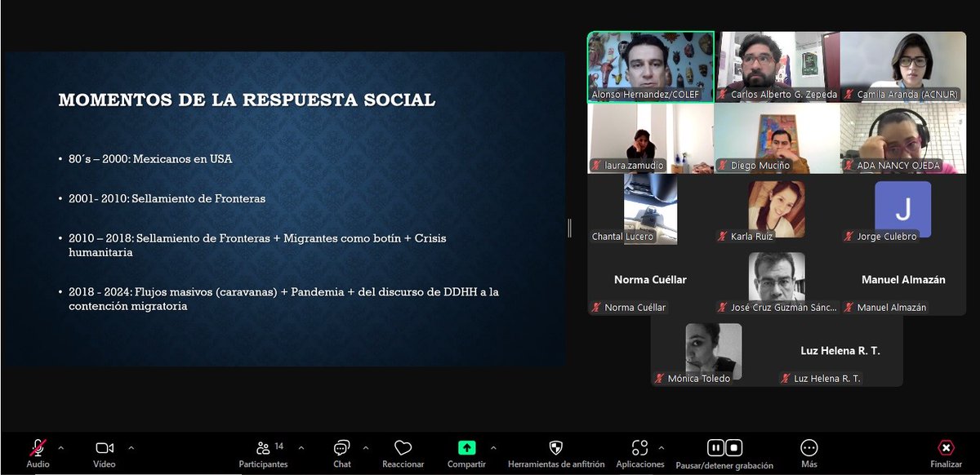
Task: Expand the Vídeo options chevron
Action: 131,447
